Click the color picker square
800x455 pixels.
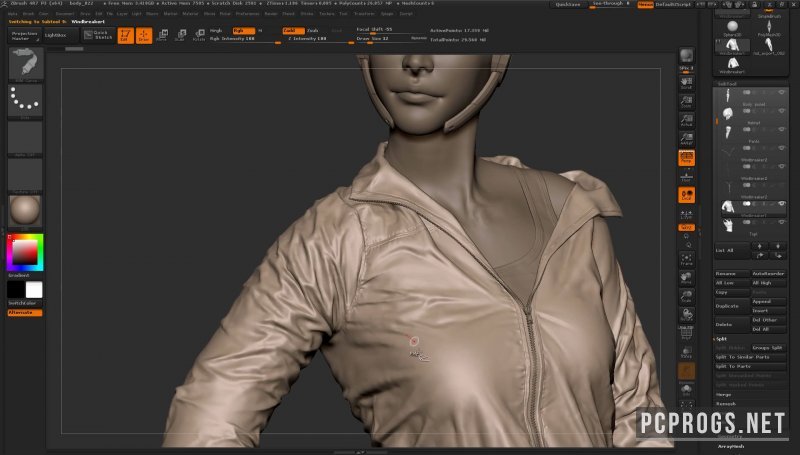point(24,252)
